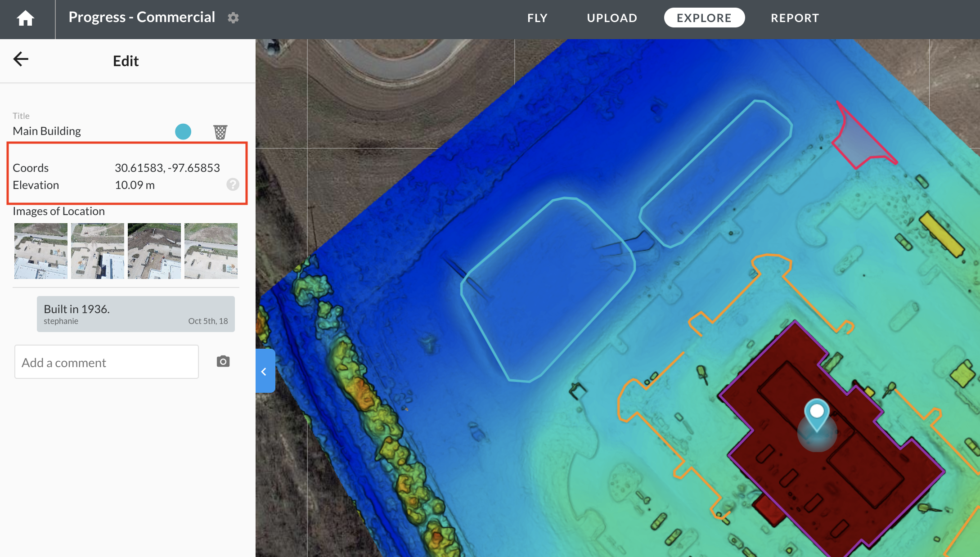Switch to the UPLOAD tab

pos(612,18)
